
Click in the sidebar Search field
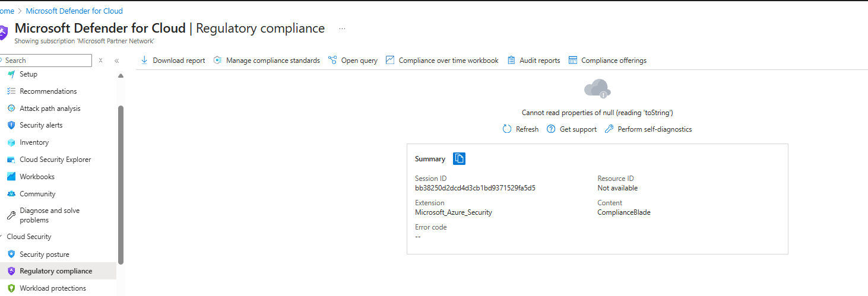[46, 61]
